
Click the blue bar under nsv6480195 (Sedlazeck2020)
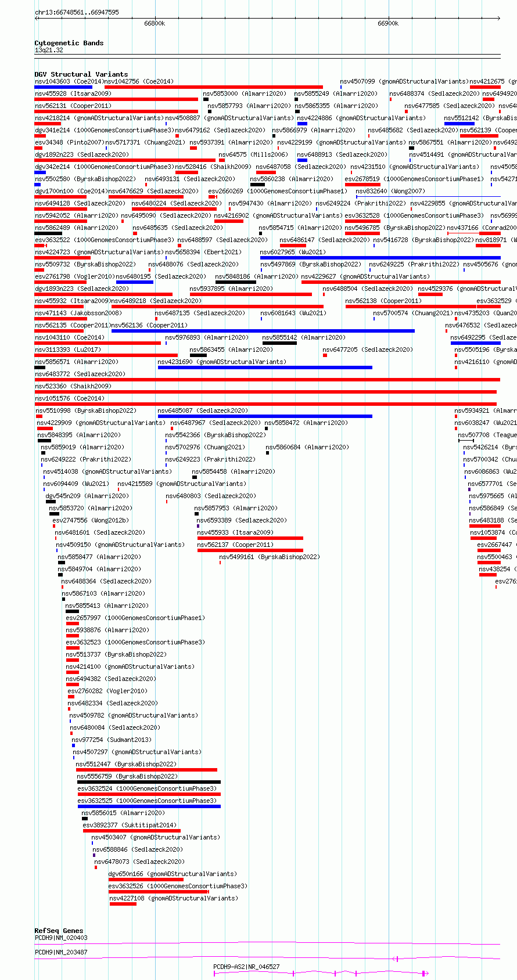135,282
